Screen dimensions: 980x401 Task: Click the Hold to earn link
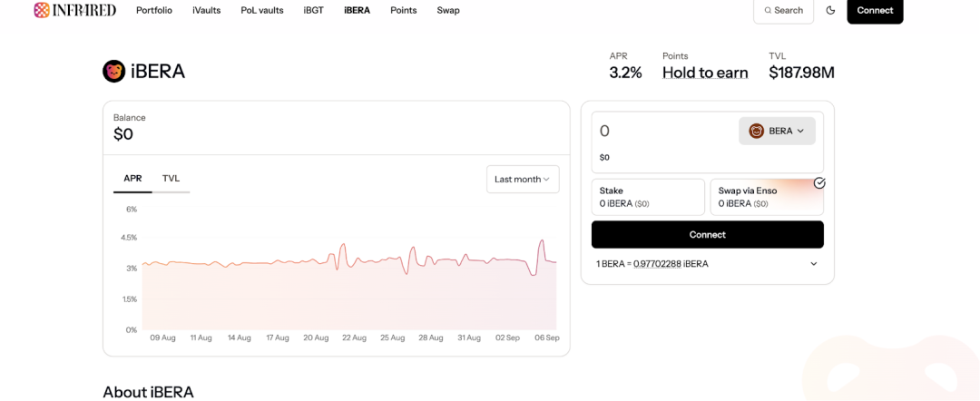click(704, 73)
